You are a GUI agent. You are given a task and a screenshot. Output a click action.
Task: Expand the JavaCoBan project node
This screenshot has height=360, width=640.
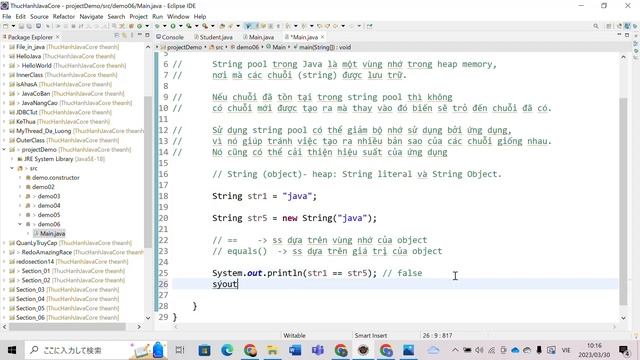[4, 93]
